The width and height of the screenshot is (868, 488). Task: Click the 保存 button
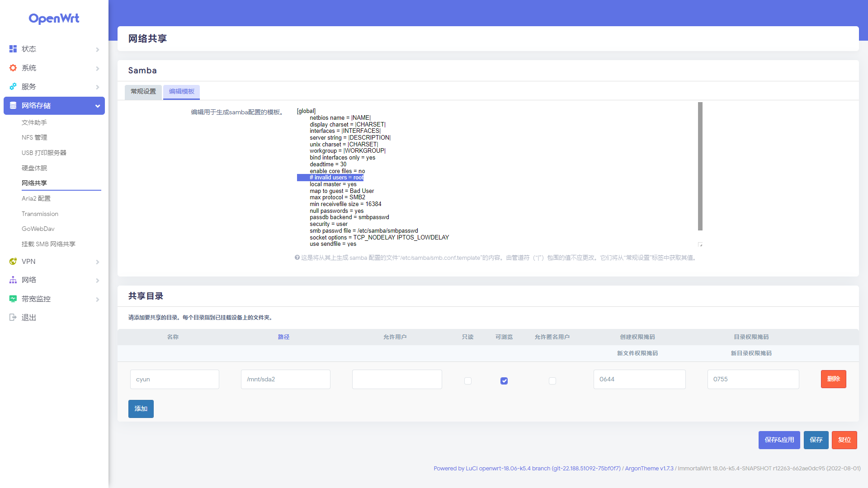coord(816,440)
